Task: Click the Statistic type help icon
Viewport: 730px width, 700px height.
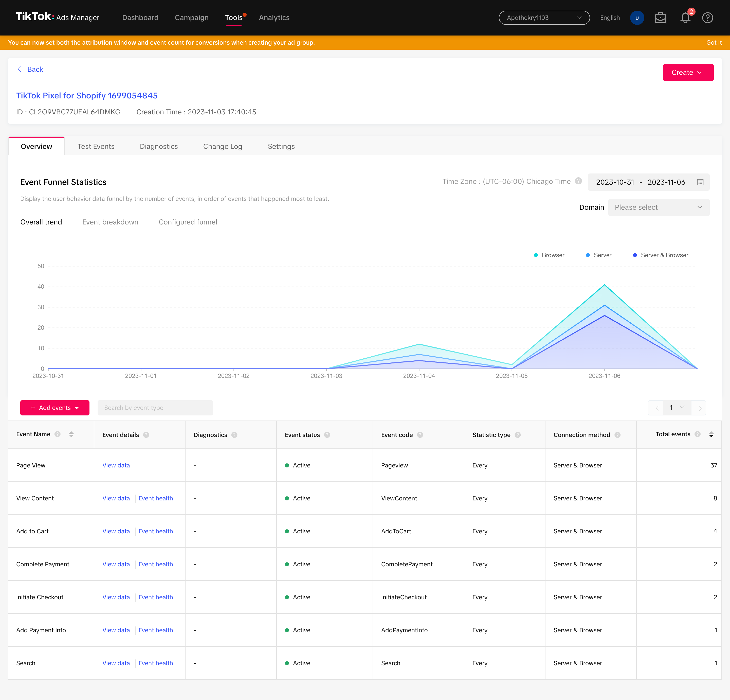Action: (x=518, y=435)
